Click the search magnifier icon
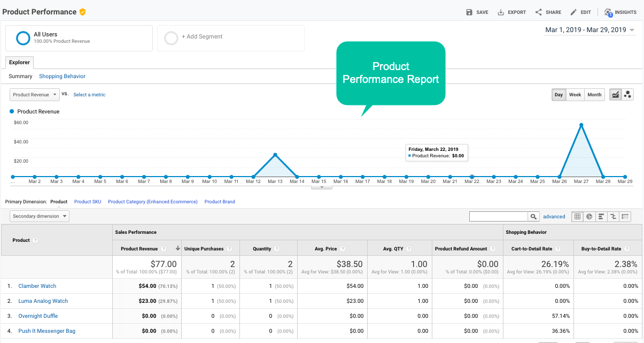This screenshot has height=343, width=644. click(x=533, y=216)
